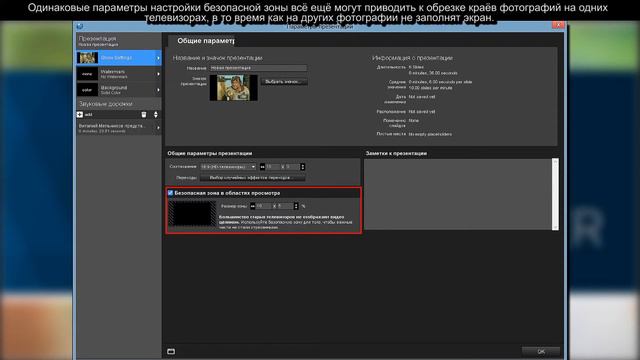Viewport: 640px width, 360px height.
Task: Open the Background Solid Color section
Action: pyautogui.click(x=119, y=90)
